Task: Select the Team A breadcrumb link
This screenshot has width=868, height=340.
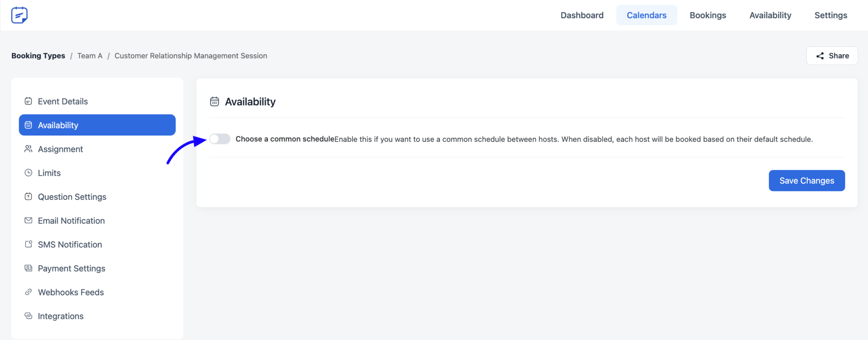Action: point(90,56)
